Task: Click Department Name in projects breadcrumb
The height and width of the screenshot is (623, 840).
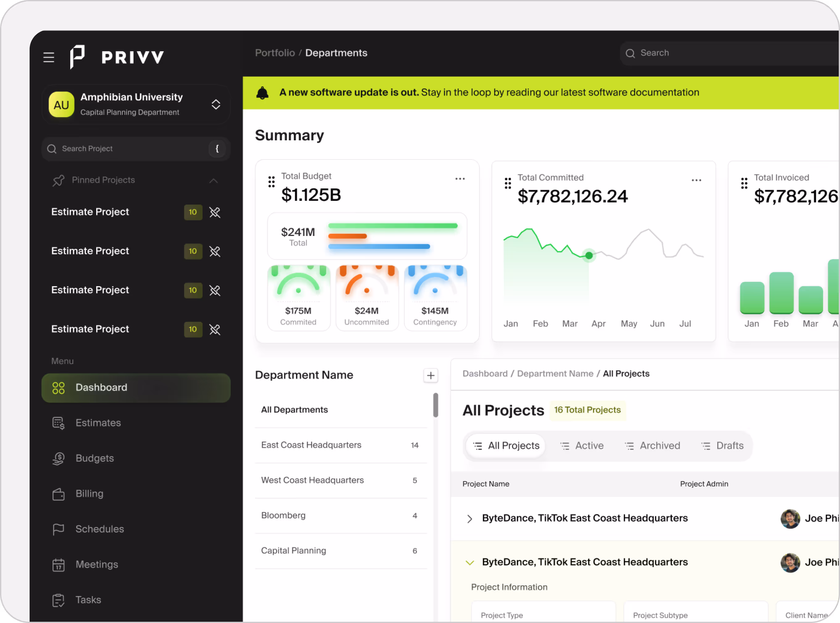Action: [555, 374]
